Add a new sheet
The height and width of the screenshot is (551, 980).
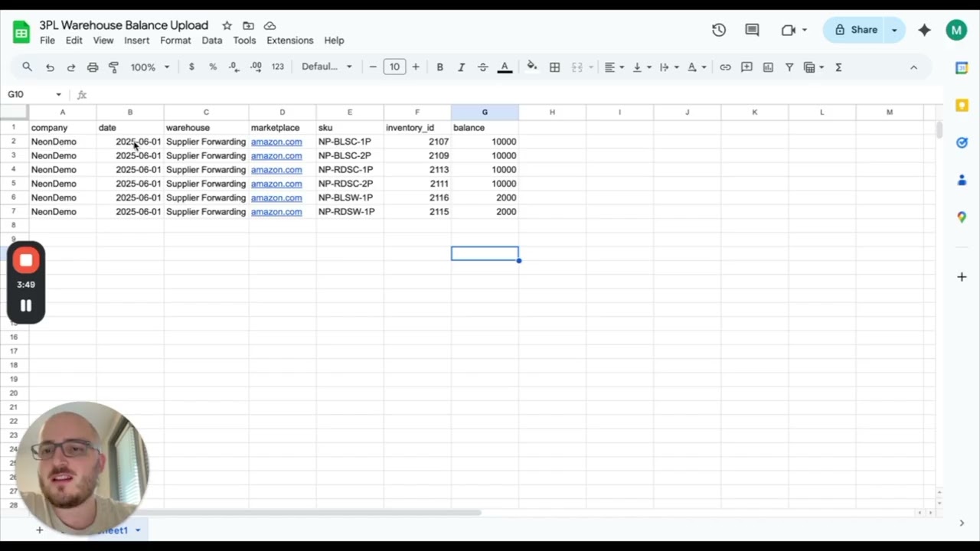tap(40, 530)
